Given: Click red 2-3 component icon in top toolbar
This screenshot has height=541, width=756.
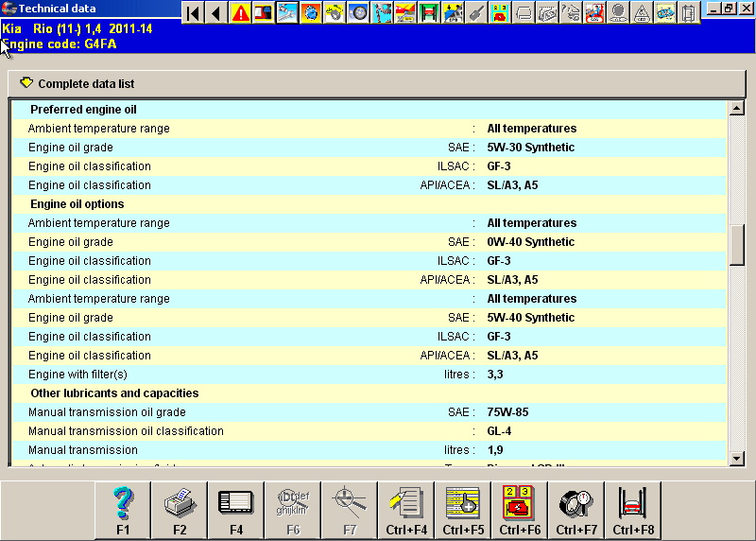Looking at the screenshot, I should click(500, 13).
